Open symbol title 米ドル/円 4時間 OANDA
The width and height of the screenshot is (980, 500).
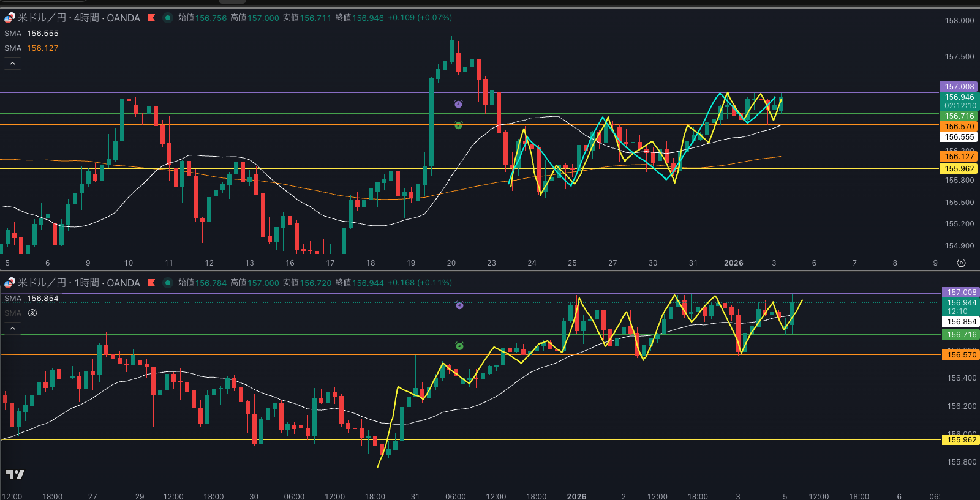pos(78,18)
